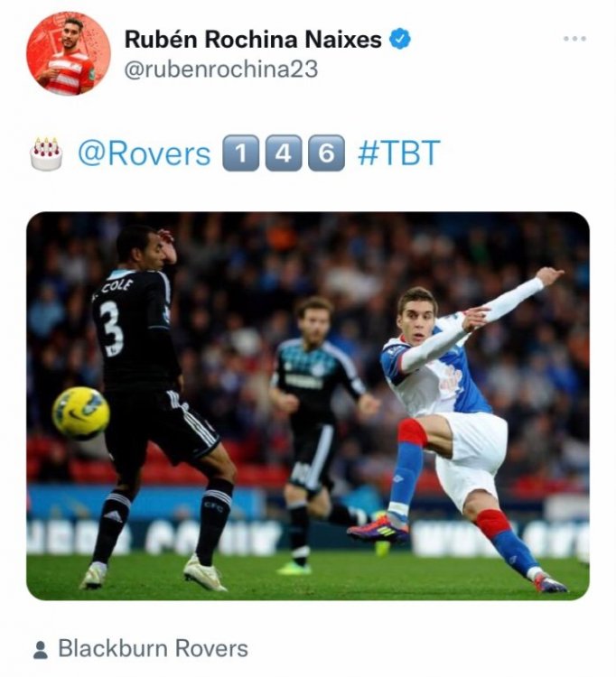Open the @rubenrochina23 handle
Viewport: 616px width, 677px height.
point(220,70)
